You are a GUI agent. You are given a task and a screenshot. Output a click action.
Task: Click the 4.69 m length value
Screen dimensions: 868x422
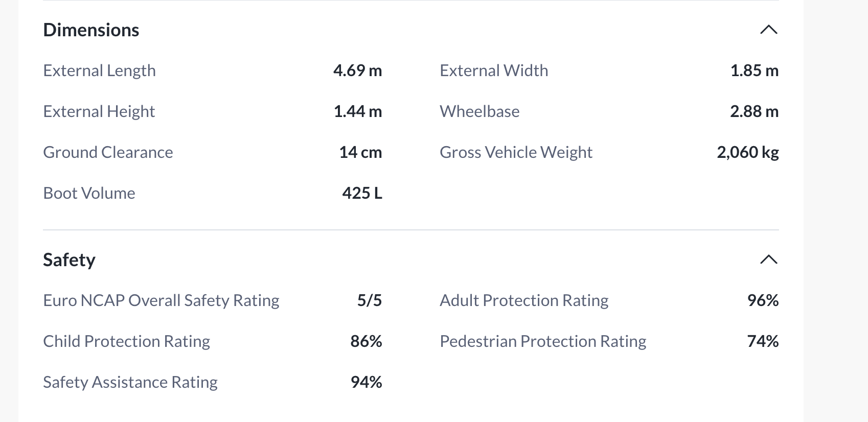(357, 71)
